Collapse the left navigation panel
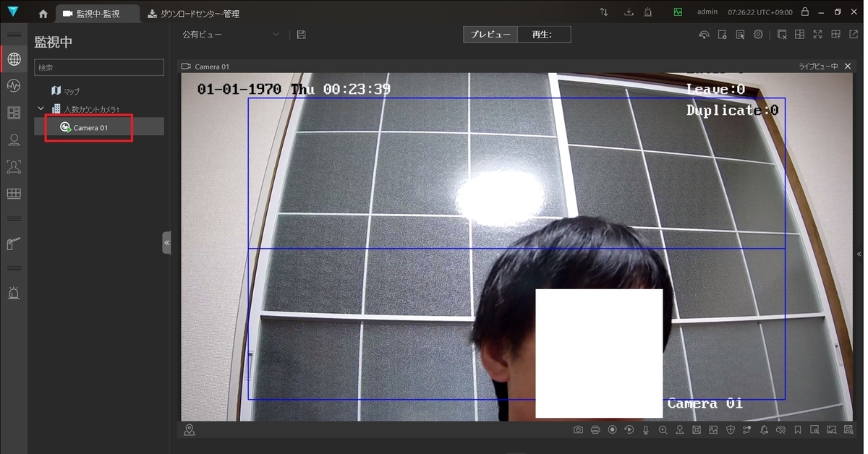This screenshot has height=454, width=868. (166, 243)
